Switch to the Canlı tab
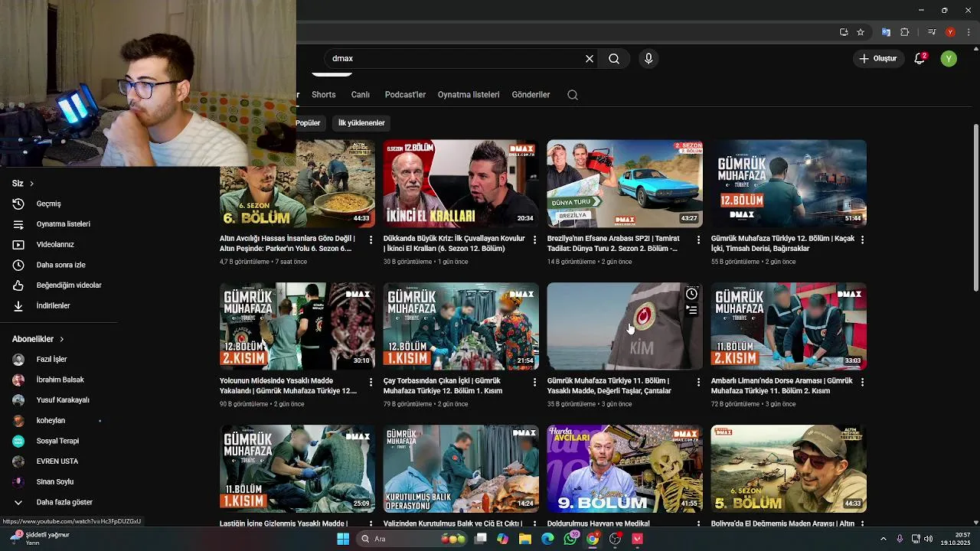This screenshot has width=980, height=551. (x=361, y=95)
